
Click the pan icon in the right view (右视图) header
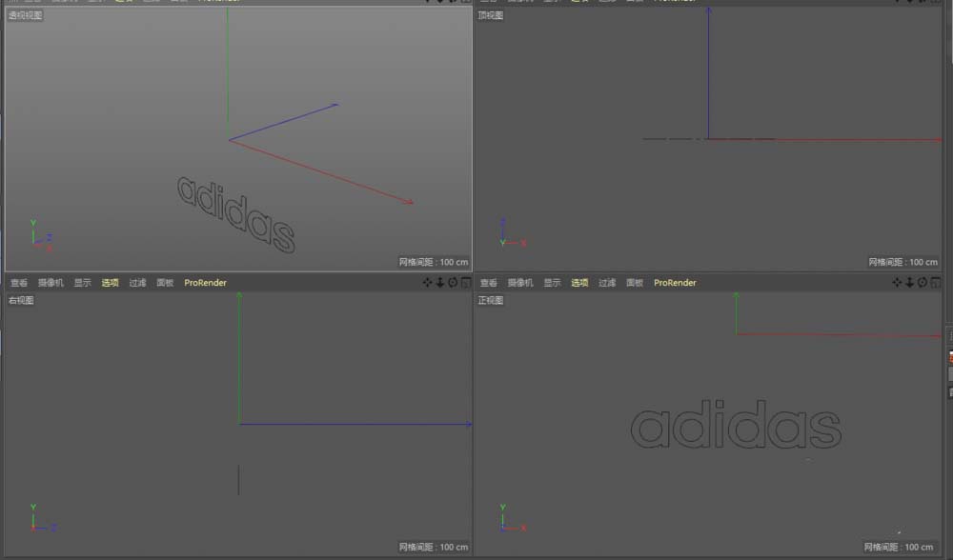[x=427, y=283]
